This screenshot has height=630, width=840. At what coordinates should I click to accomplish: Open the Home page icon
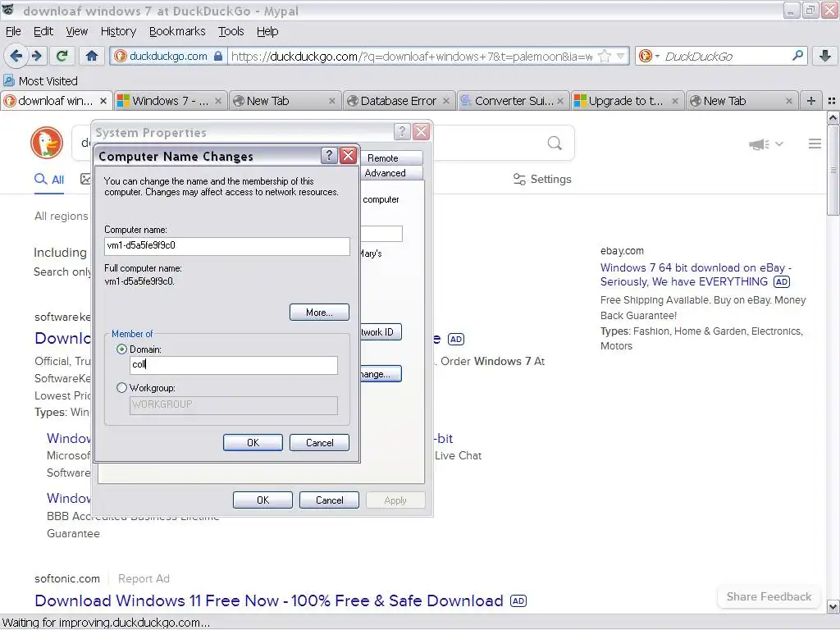(x=92, y=56)
